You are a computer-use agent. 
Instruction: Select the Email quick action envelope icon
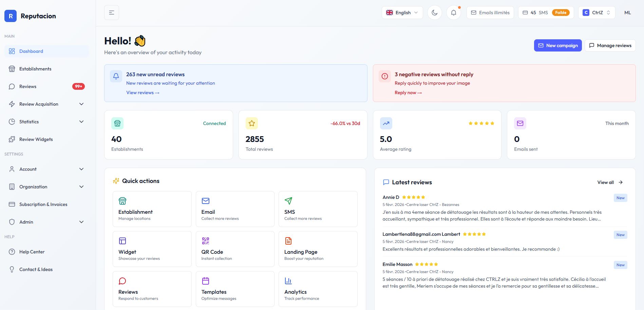[205, 201]
